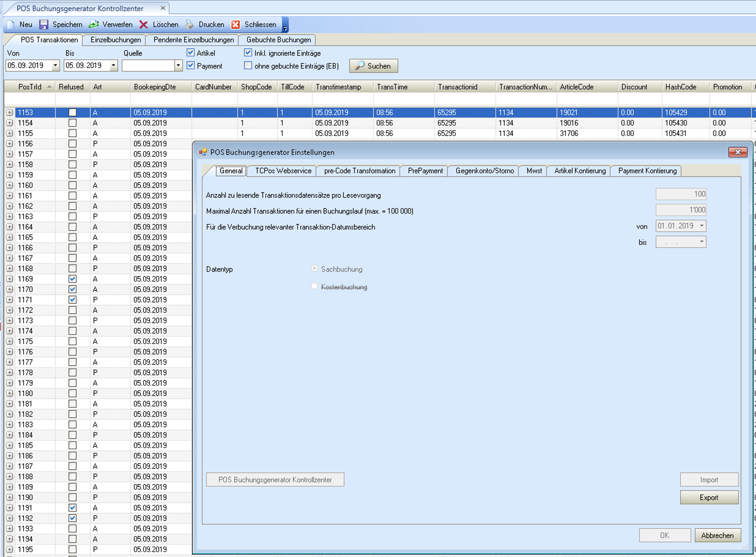Expand row 1154 in the transaction grid
The image size is (756, 557).
pyautogui.click(x=9, y=123)
